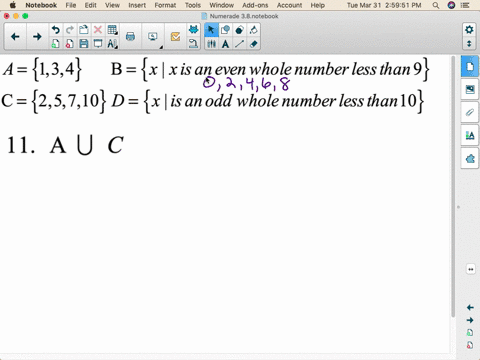Redo the last undone action
This screenshot has height=360, width=480.
pos(69,30)
